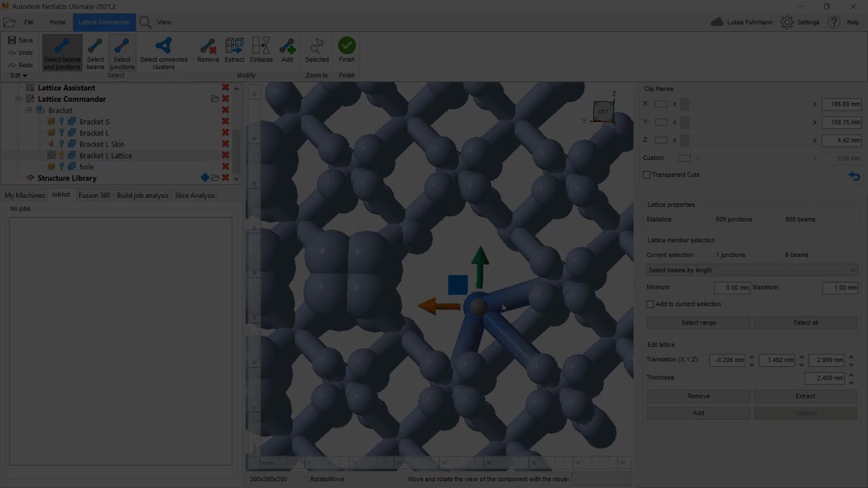Image resolution: width=868 pixels, height=488 pixels.
Task: Collapse the Lattice Commander tree node
Action: pos(18,99)
